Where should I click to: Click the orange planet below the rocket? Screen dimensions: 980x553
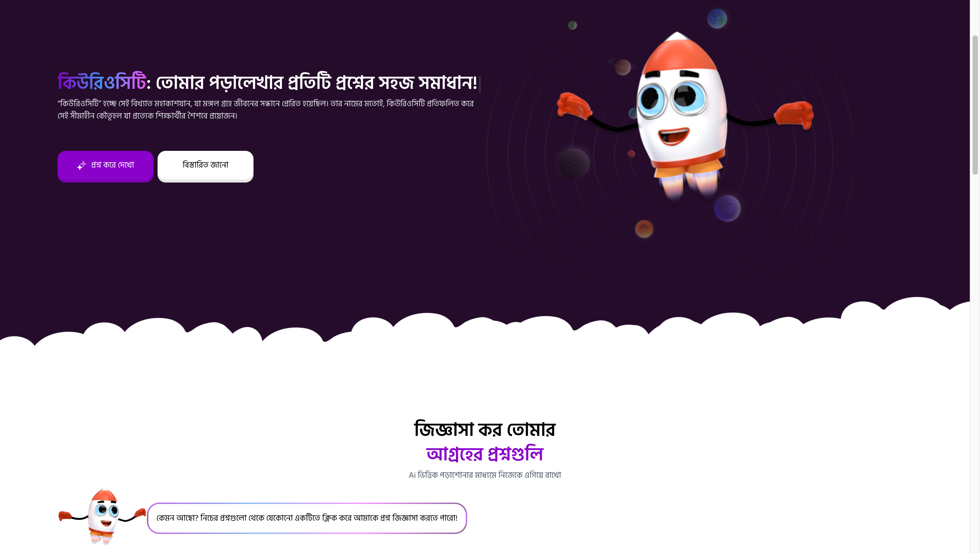point(644,229)
